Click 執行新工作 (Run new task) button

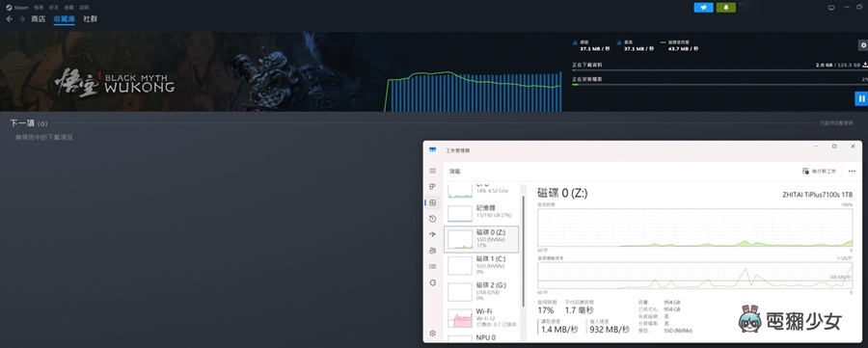click(819, 172)
